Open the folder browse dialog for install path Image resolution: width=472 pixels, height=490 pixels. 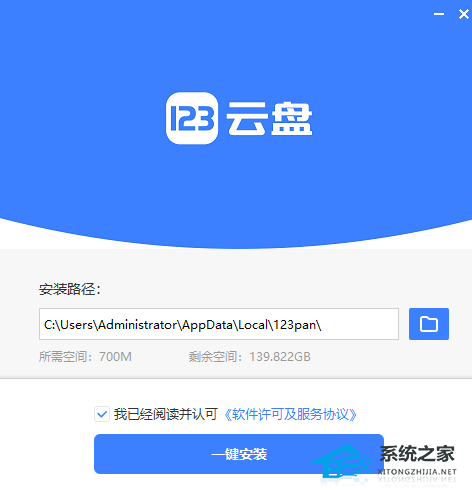pyautogui.click(x=429, y=324)
